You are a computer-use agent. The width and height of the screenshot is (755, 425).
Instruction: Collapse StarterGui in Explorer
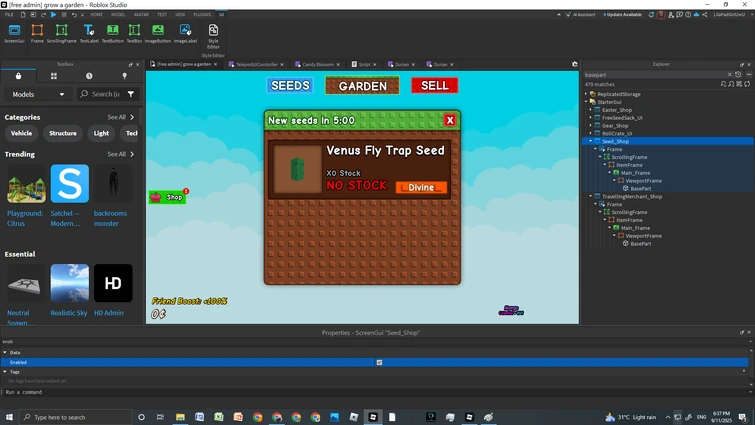coord(586,102)
